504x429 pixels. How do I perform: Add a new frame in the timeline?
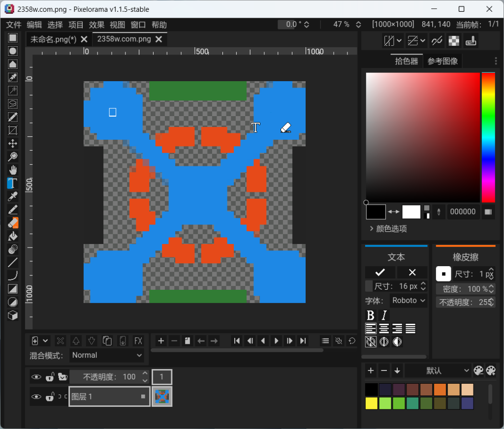click(160, 341)
